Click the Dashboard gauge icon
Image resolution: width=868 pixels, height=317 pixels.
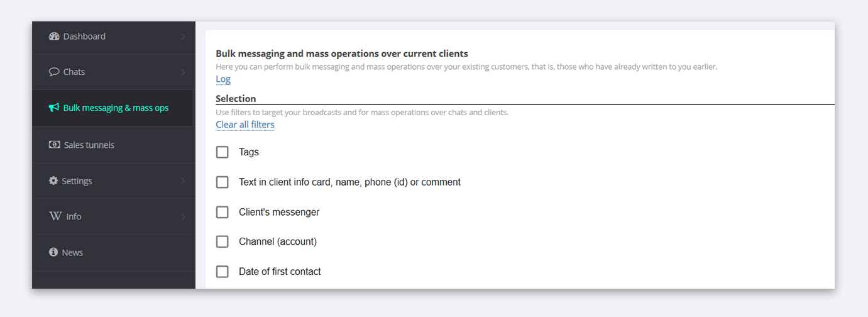(x=54, y=36)
